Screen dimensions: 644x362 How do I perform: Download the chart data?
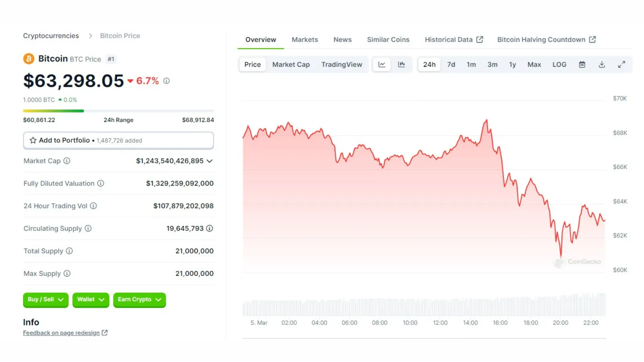point(602,64)
